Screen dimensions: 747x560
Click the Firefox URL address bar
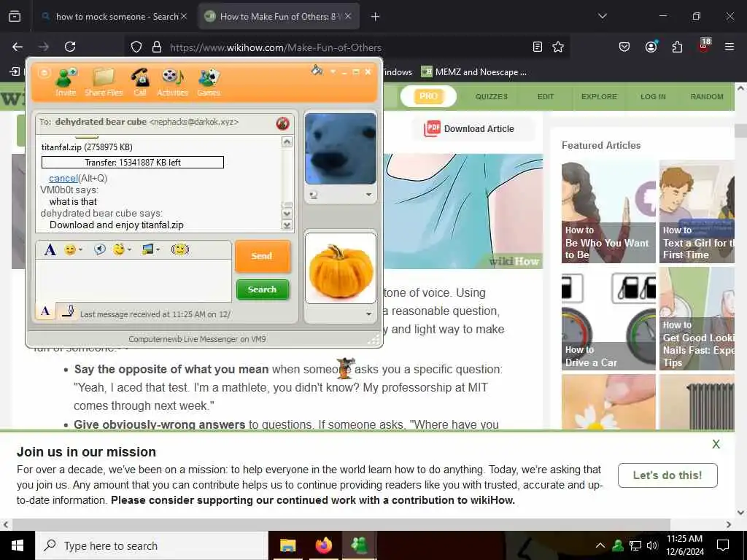348,47
